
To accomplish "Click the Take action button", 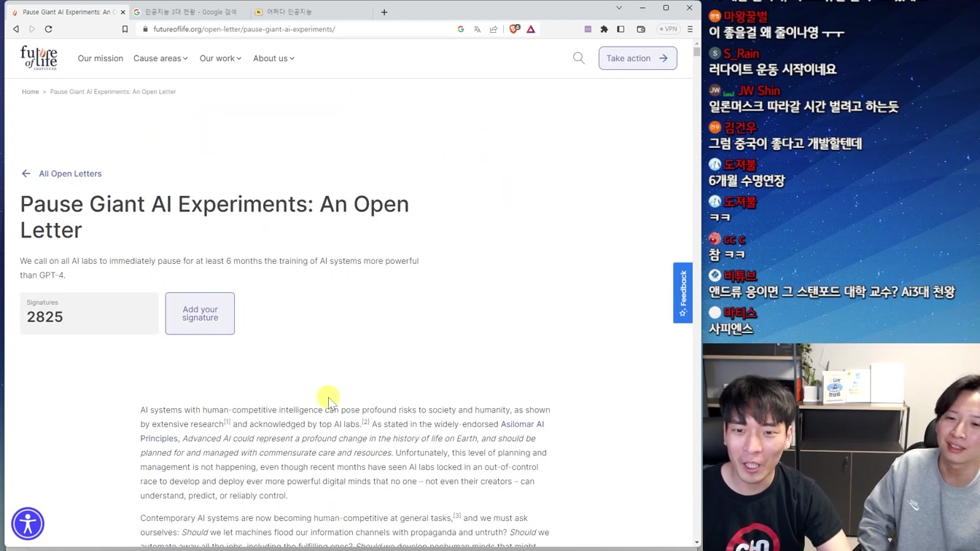I will point(638,58).
